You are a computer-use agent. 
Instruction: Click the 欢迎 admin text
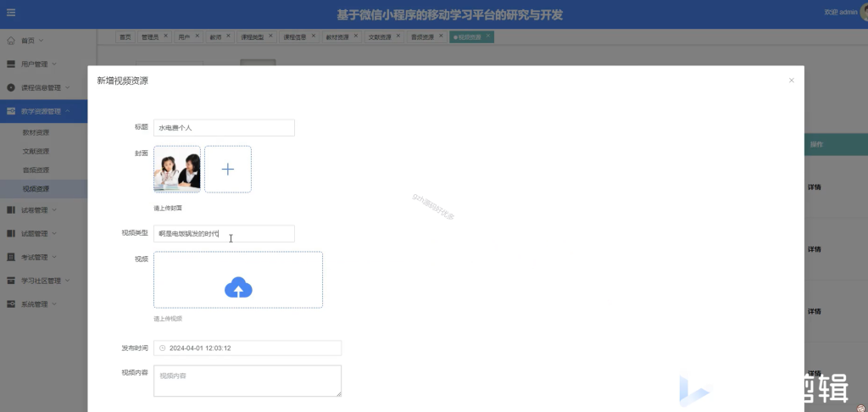(840, 12)
